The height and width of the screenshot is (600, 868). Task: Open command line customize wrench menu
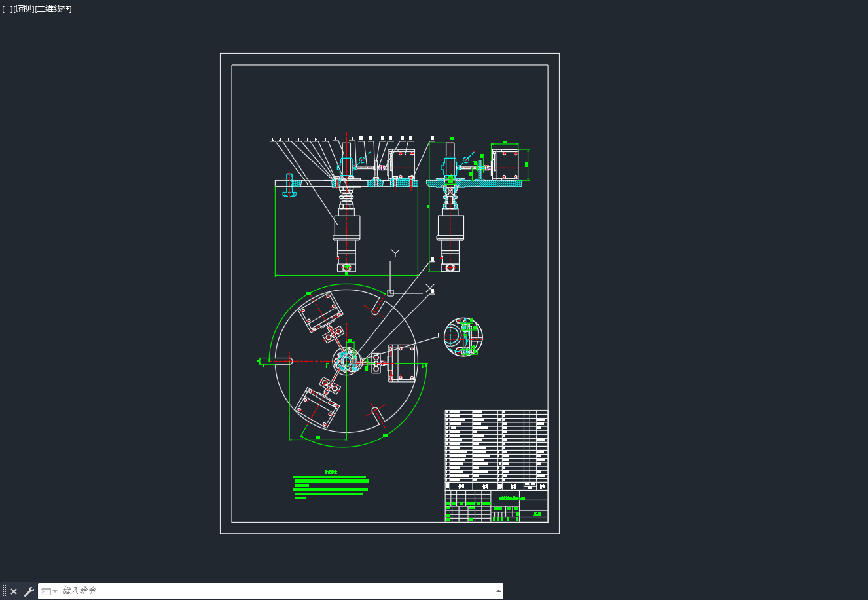[29, 591]
